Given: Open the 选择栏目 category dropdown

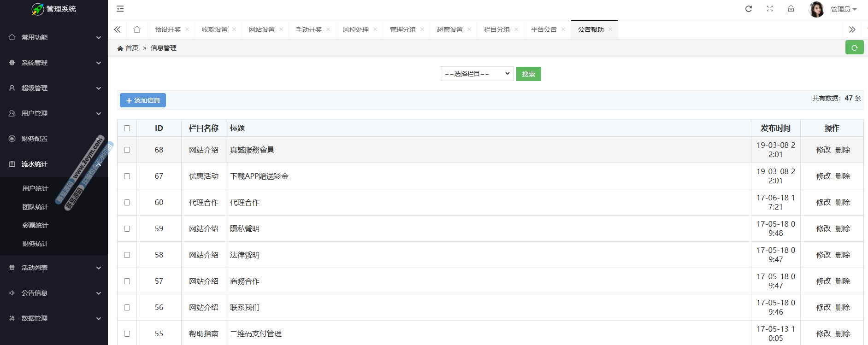Looking at the screenshot, I should (477, 74).
